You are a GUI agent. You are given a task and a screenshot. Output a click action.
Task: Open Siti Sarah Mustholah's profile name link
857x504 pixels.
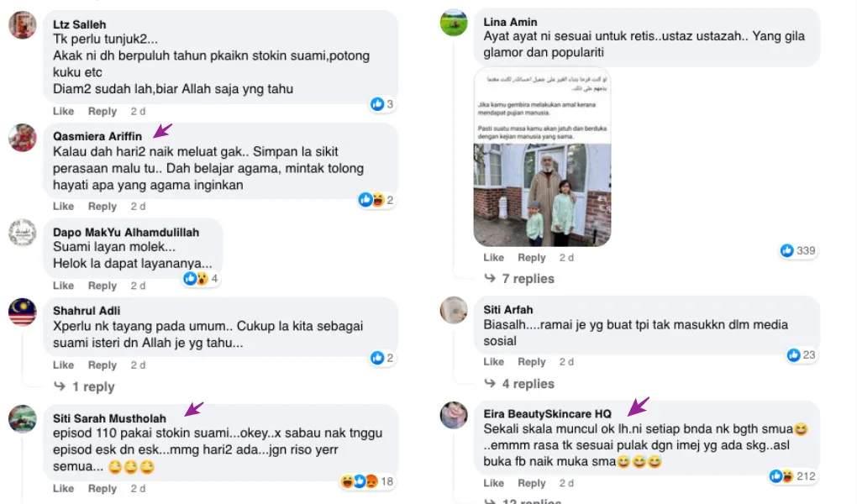point(109,418)
